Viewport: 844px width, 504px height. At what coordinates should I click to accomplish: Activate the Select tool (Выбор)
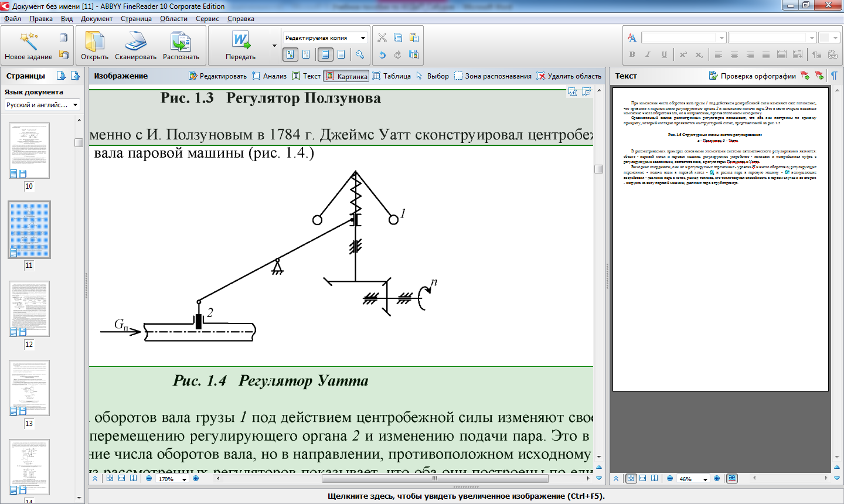click(433, 76)
